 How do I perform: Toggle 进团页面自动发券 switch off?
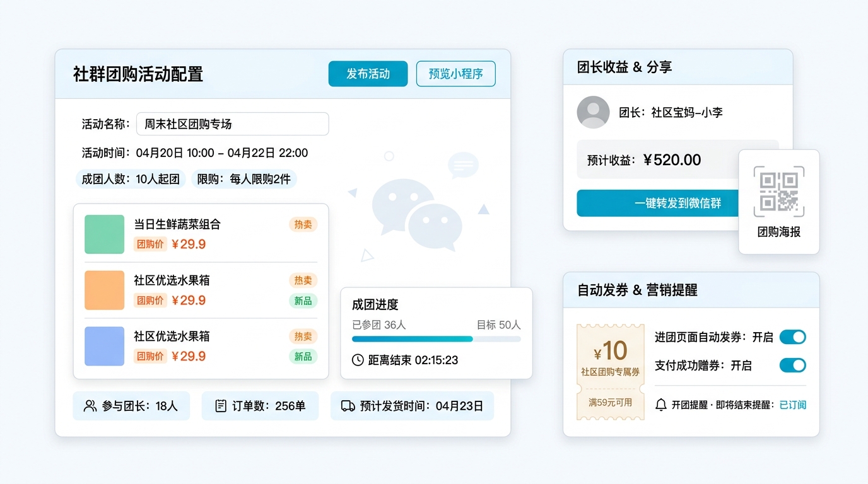[792, 337]
